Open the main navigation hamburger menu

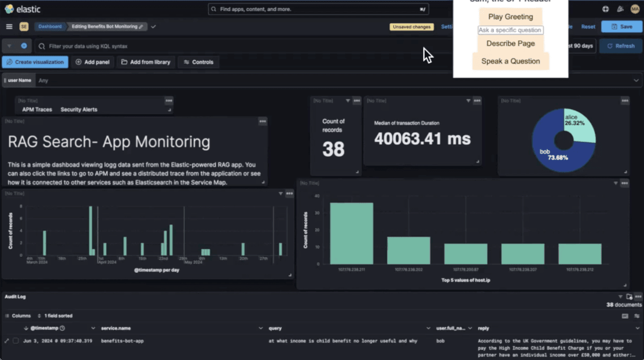(9, 26)
